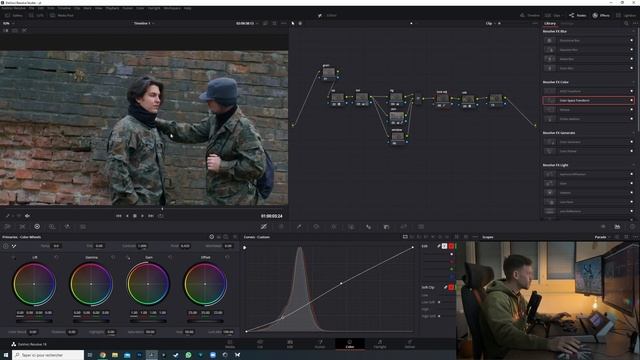The height and width of the screenshot is (360, 640).
Task: Show the Clips thumbnail strip
Action: tap(553, 15)
